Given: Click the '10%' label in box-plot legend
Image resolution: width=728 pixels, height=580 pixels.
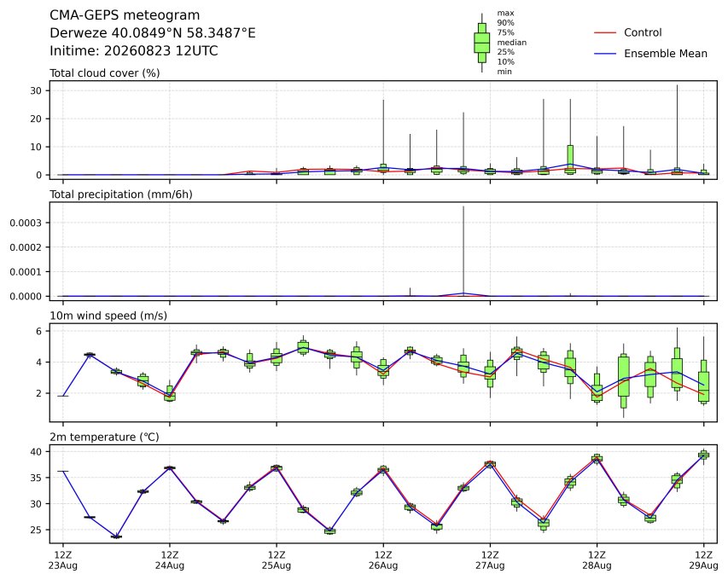Looking at the screenshot, I should pos(505,61).
